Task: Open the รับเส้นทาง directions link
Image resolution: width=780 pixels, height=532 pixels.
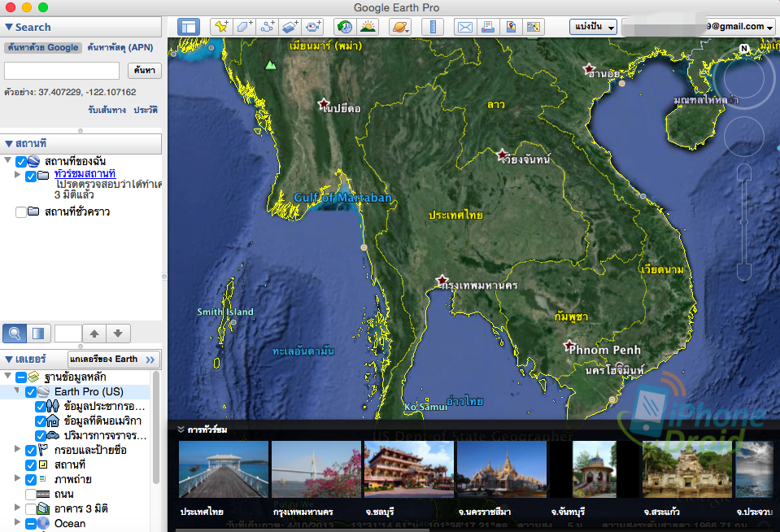Action: [107, 110]
